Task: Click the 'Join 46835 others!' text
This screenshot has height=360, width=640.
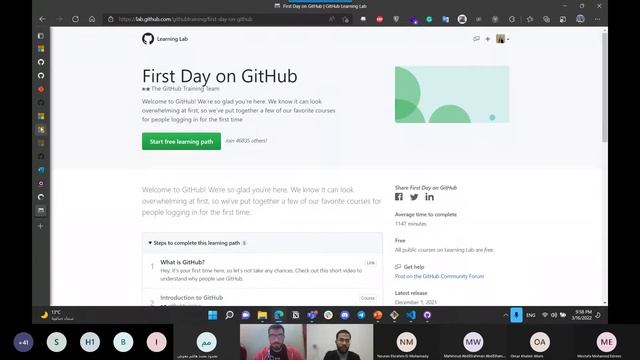Action: point(246,141)
